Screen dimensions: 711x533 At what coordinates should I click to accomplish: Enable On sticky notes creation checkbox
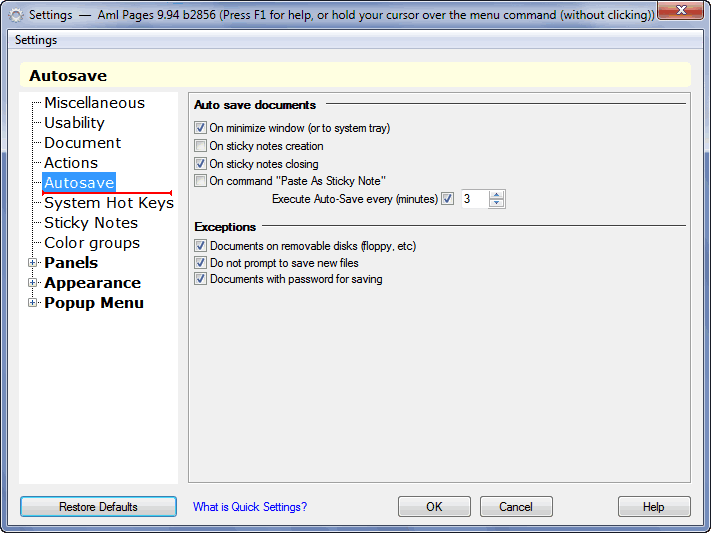(200, 146)
